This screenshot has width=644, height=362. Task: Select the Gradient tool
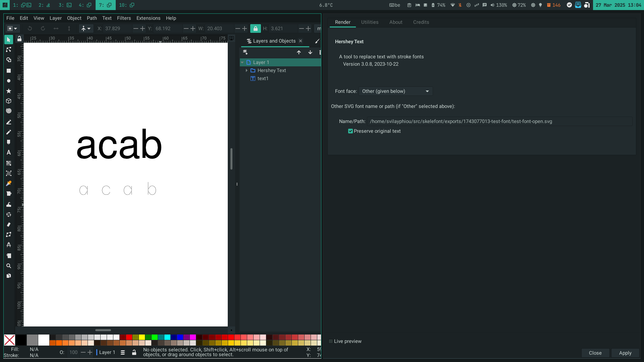coord(9,163)
